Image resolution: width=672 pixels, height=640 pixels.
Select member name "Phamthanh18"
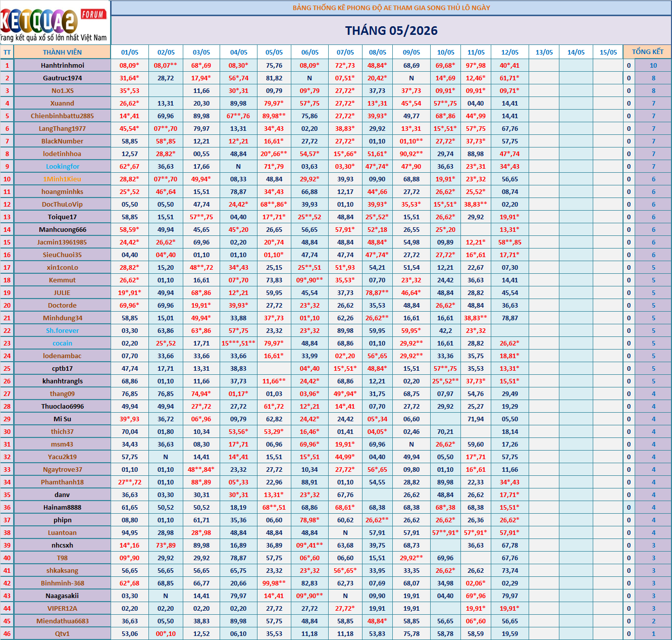click(x=63, y=482)
